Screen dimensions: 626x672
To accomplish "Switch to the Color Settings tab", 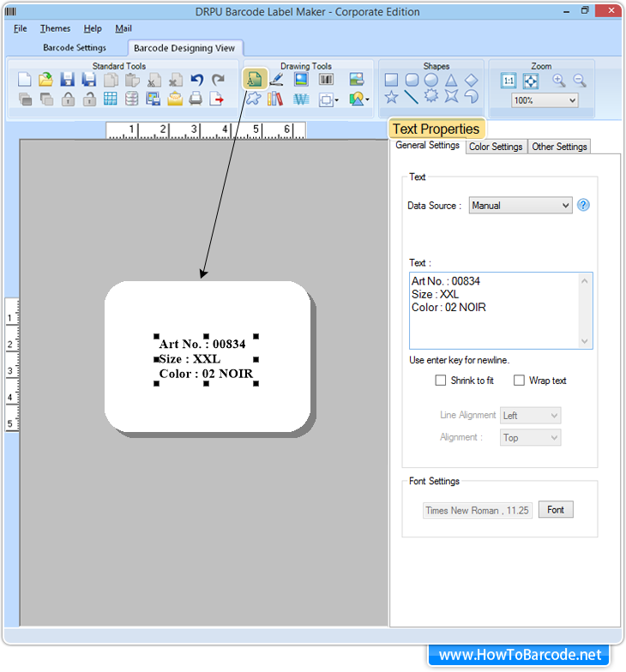I will (x=496, y=147).
